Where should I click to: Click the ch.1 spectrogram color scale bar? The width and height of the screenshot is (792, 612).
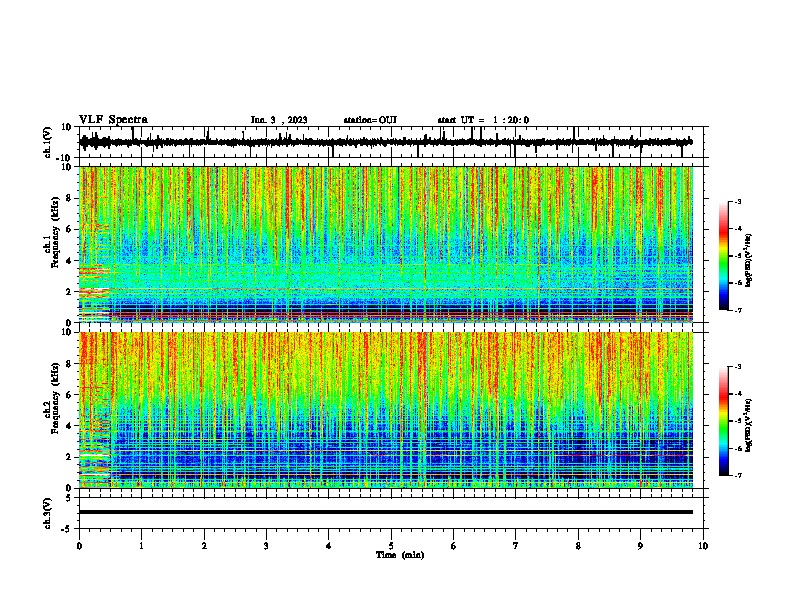[724, 256]
